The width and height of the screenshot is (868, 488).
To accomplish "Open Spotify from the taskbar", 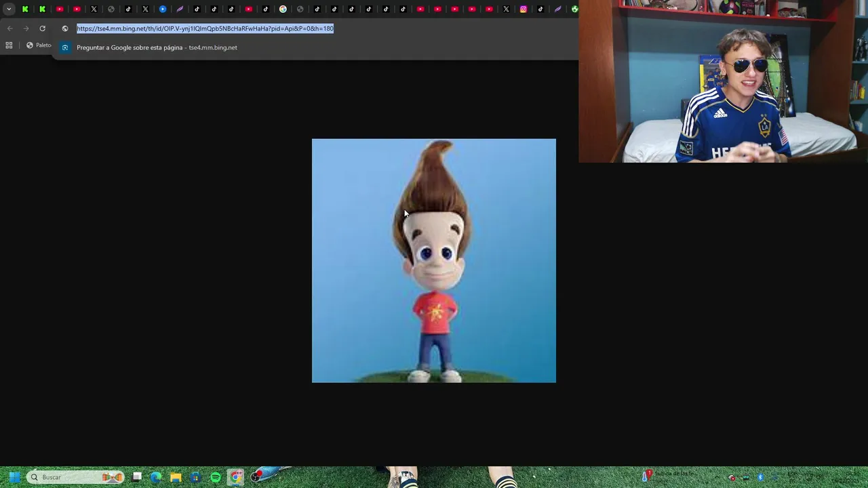I will click(x=216, y=477).
